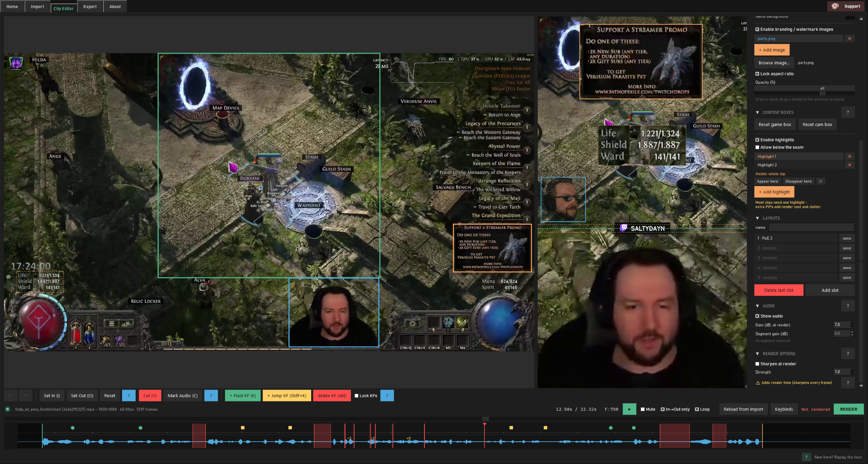Toggle Enable highlights checkbox

(757, 140)
